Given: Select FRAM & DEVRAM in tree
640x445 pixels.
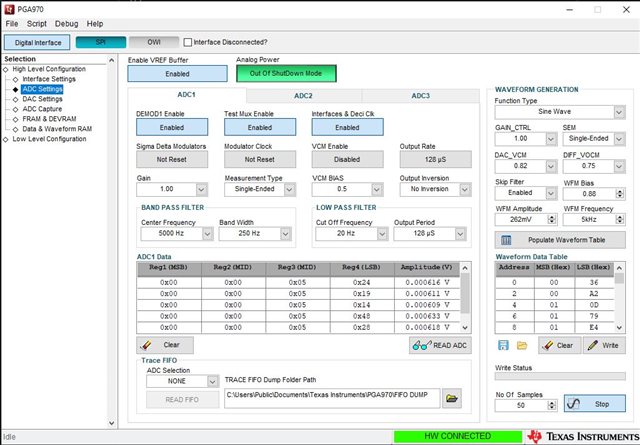Looking at the screenshot, I should click(x=49, y=119).
